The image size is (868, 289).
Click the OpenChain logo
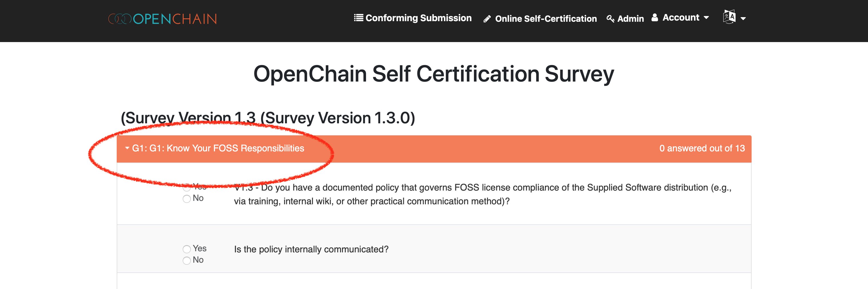point(162,19)
